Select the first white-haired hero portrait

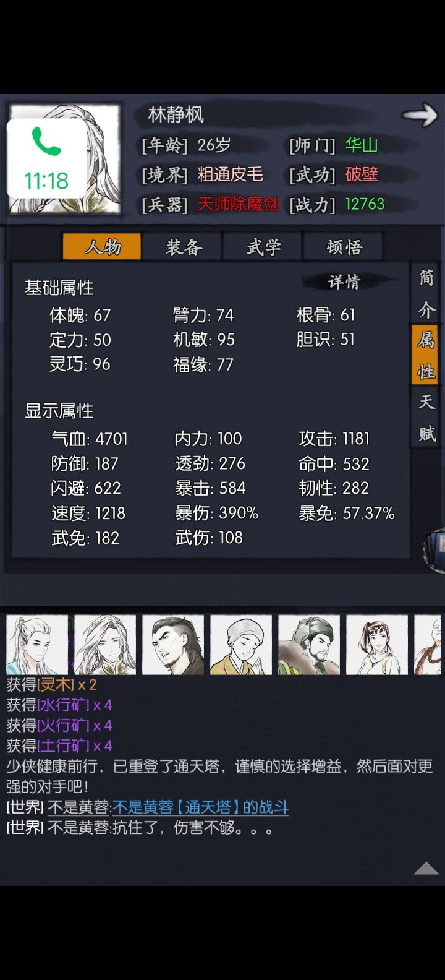(37, 645)
